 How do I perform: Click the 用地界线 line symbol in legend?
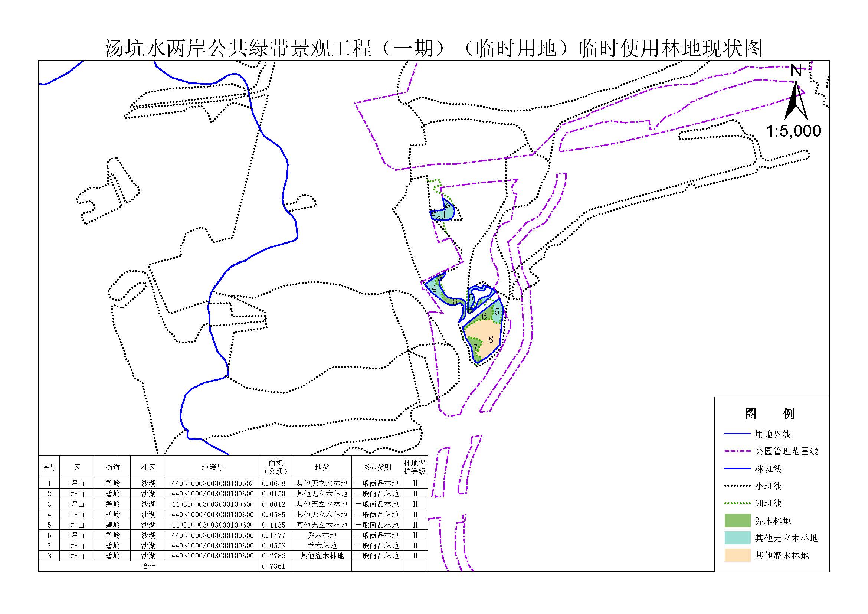tap(737, 434)
